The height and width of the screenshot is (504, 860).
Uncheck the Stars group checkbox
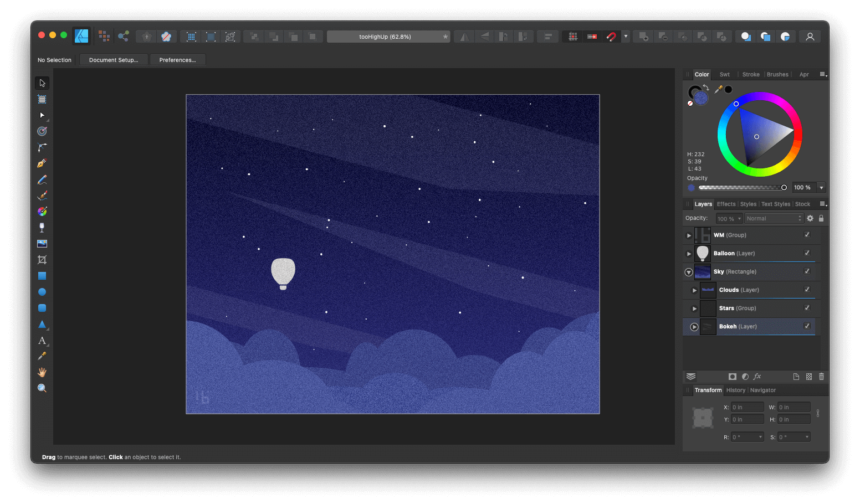(x=807, y=308)
